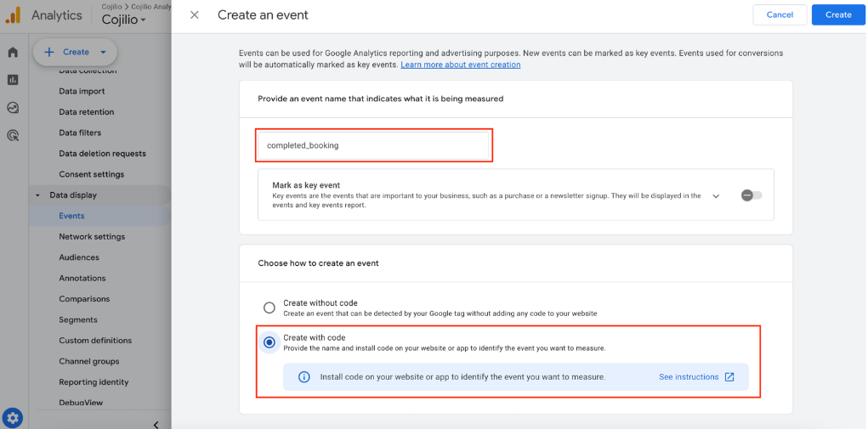
Task: Open DebugView page
Action: coord(81,403)
